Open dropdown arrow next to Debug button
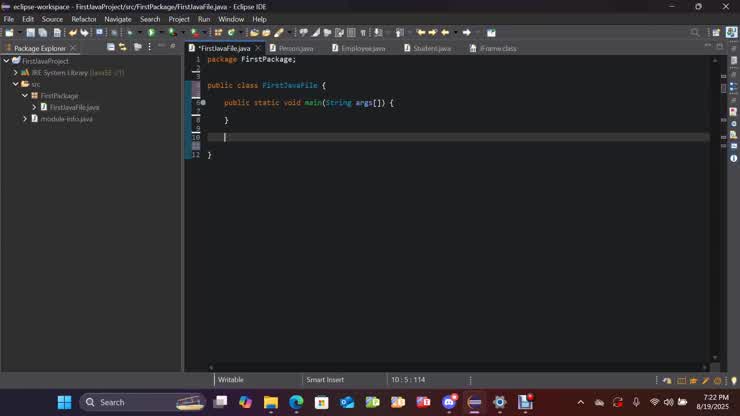The width and height of the screenshot is (740, 416). click(140, 33)
